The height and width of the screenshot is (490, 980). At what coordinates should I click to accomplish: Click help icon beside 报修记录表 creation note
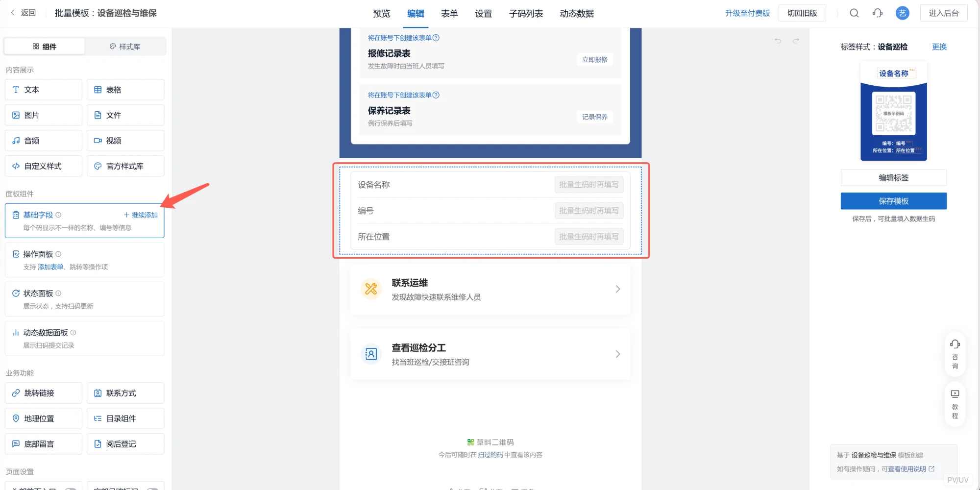(x=436, y=38)
